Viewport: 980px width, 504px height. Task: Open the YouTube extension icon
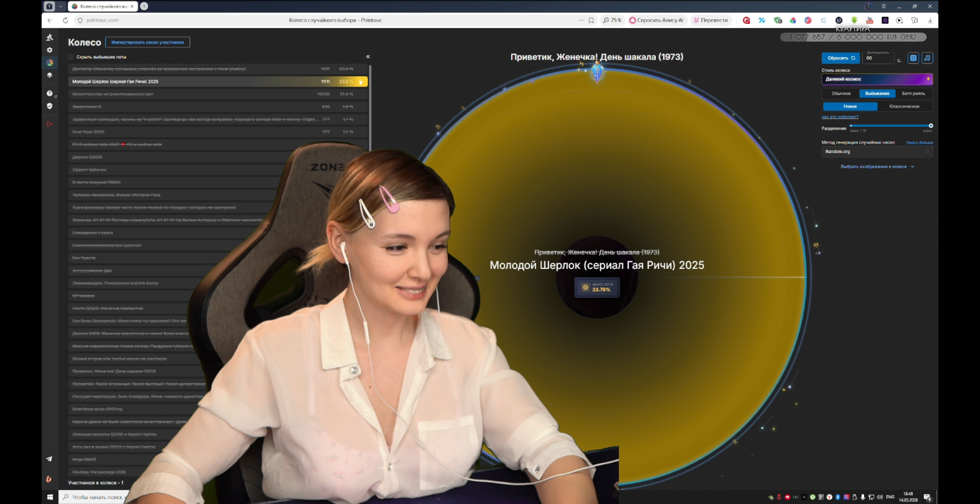(869, 20)
